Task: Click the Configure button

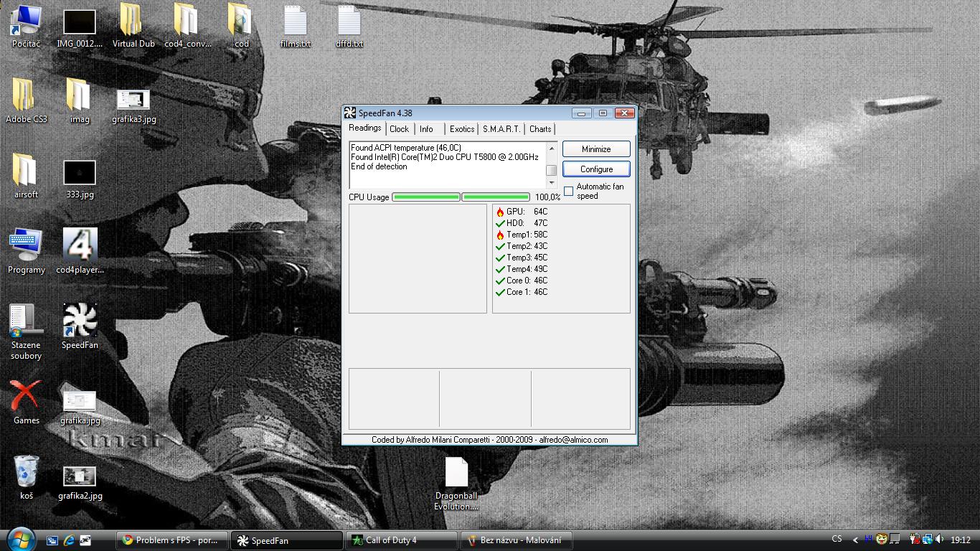Action: [x=596, y=169]
